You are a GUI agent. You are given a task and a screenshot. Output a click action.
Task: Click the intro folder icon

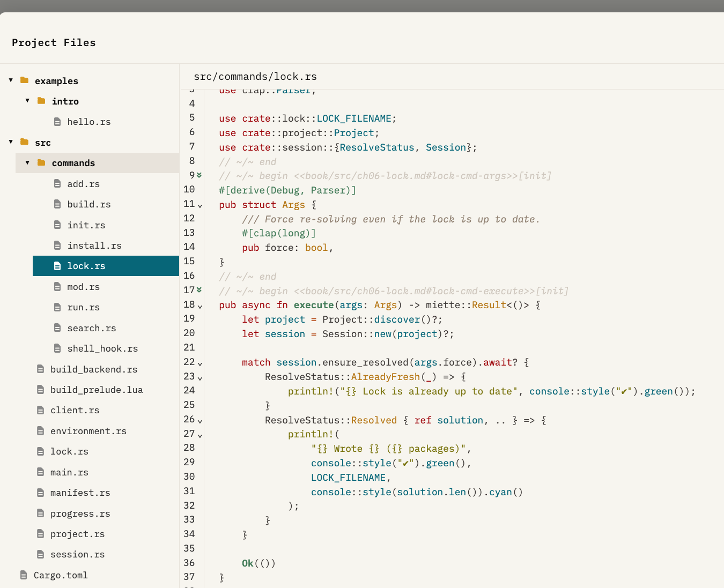(x=41, y=101)
